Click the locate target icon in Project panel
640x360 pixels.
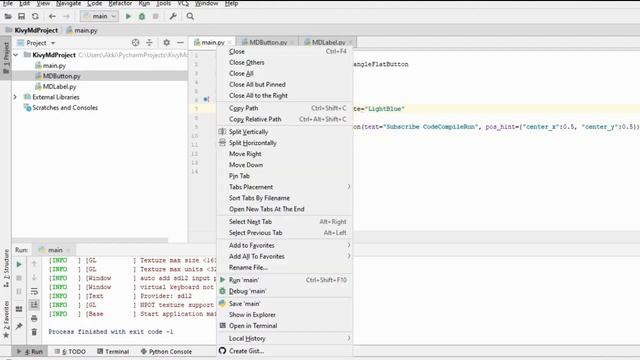tap(136, 42)
